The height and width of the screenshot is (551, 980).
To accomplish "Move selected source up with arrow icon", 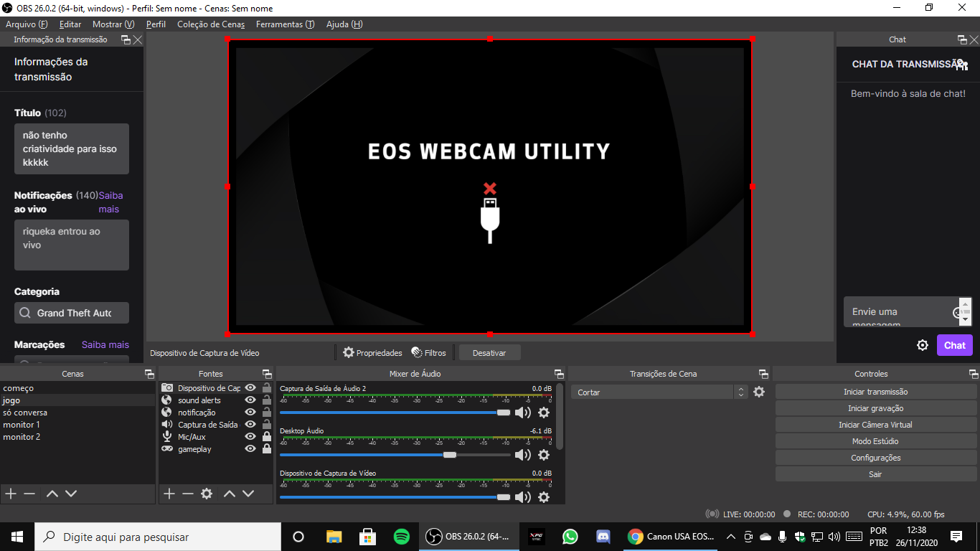I will tap(229, 494).
